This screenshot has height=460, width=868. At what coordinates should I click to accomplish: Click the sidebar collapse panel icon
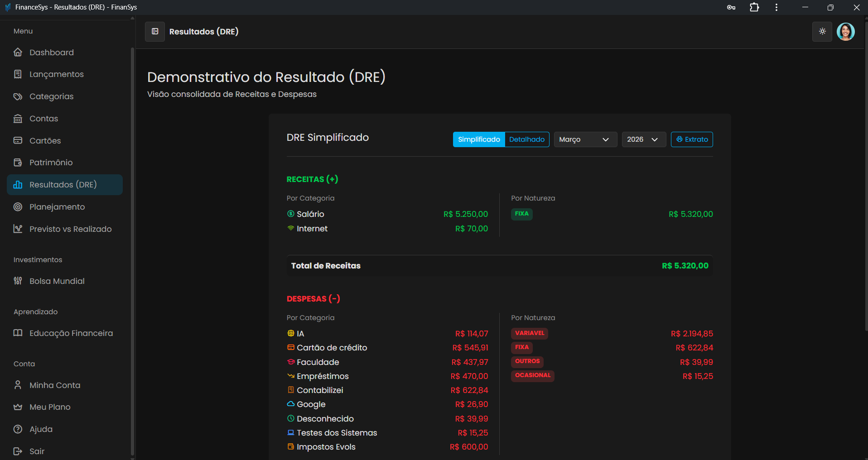click(155, 32)
